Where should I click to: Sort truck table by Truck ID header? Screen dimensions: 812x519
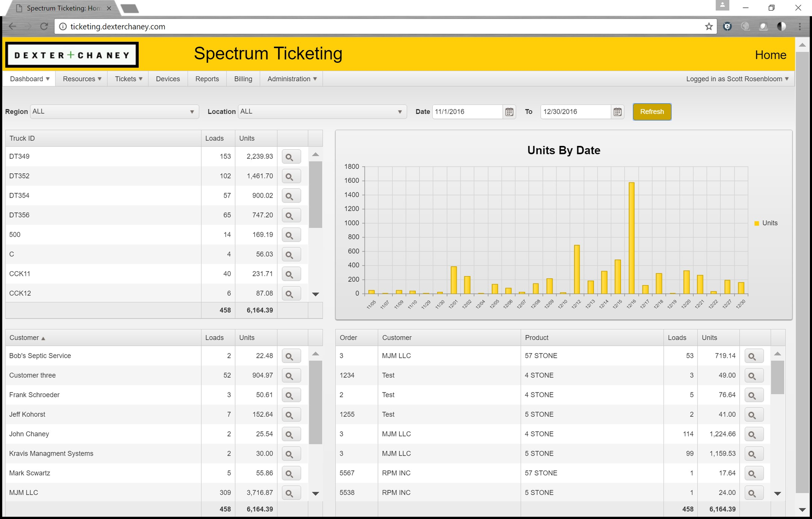[103, 138]
